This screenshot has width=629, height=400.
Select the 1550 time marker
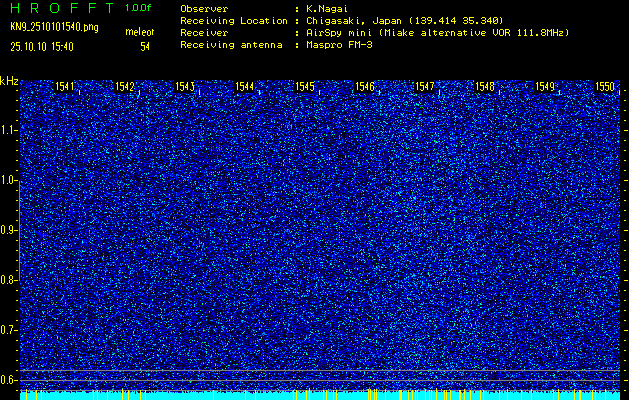[605, 87]
